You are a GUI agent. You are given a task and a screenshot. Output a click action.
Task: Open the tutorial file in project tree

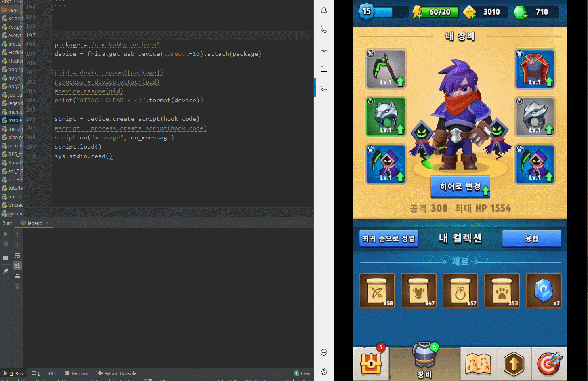[x=12, y=188]
